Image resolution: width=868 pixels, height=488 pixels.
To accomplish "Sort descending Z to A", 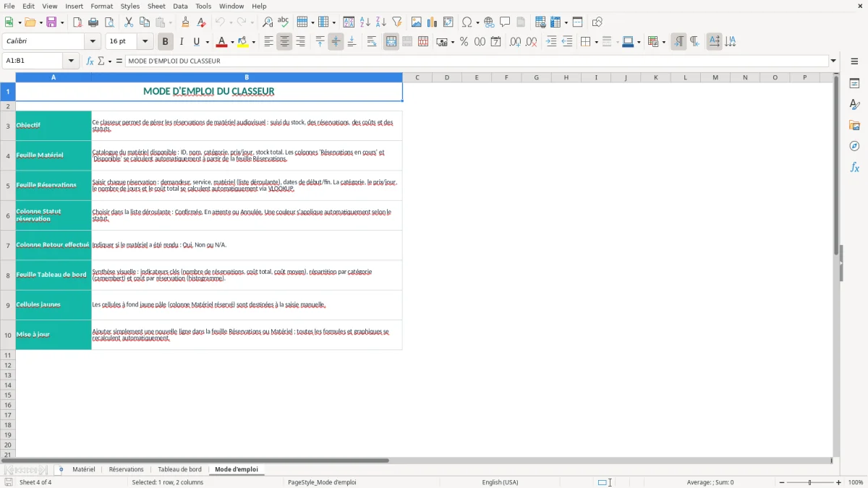I will click(x=381, y=22).
